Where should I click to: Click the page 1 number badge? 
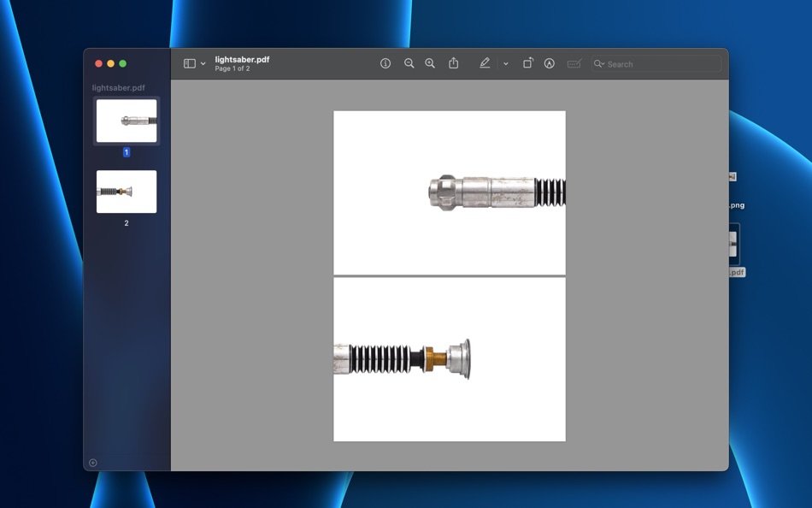[127, 152]
